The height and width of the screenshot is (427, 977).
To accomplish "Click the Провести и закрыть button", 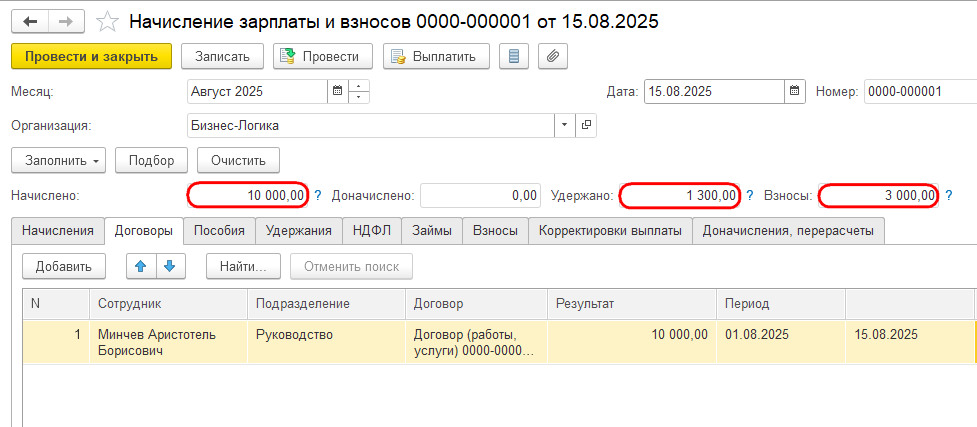I will [x=92, y=56].
